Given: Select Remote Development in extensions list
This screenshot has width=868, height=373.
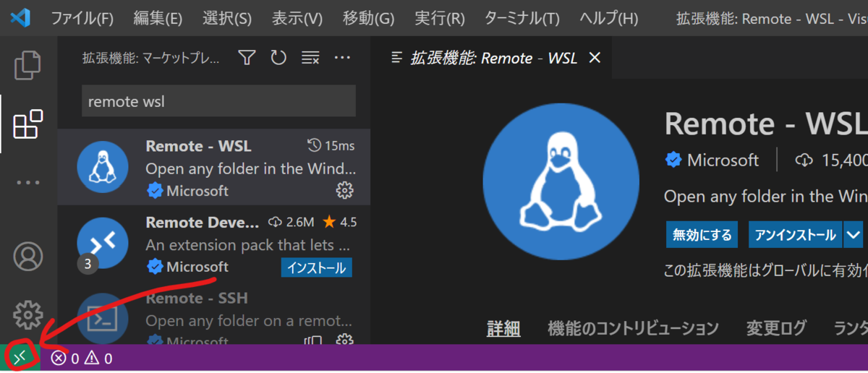Looking at the screenshot, I should 214,244.
